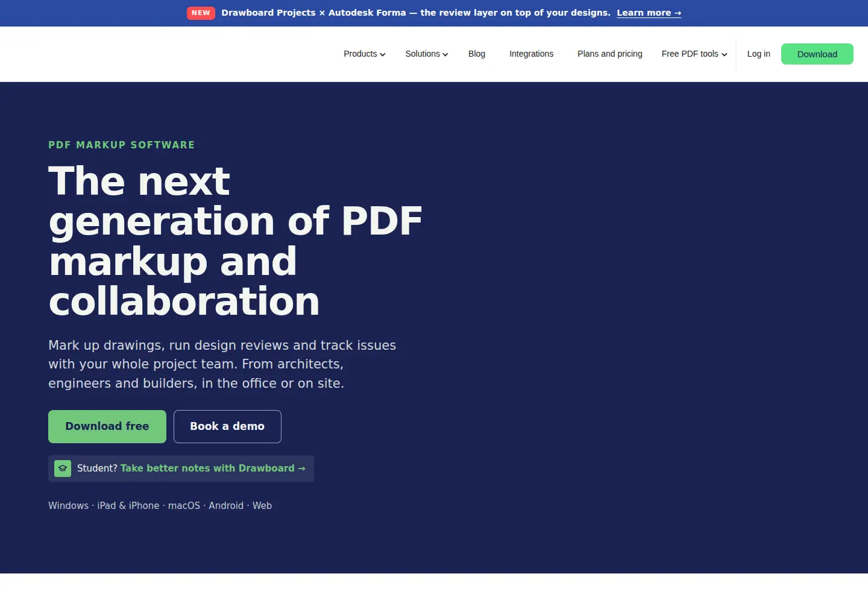Click the Log in link
868x603 pixels.
pos(758,54)
